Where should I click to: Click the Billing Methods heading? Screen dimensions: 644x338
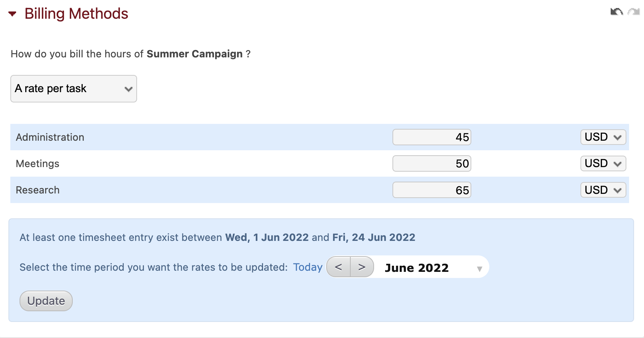point(76,14)
